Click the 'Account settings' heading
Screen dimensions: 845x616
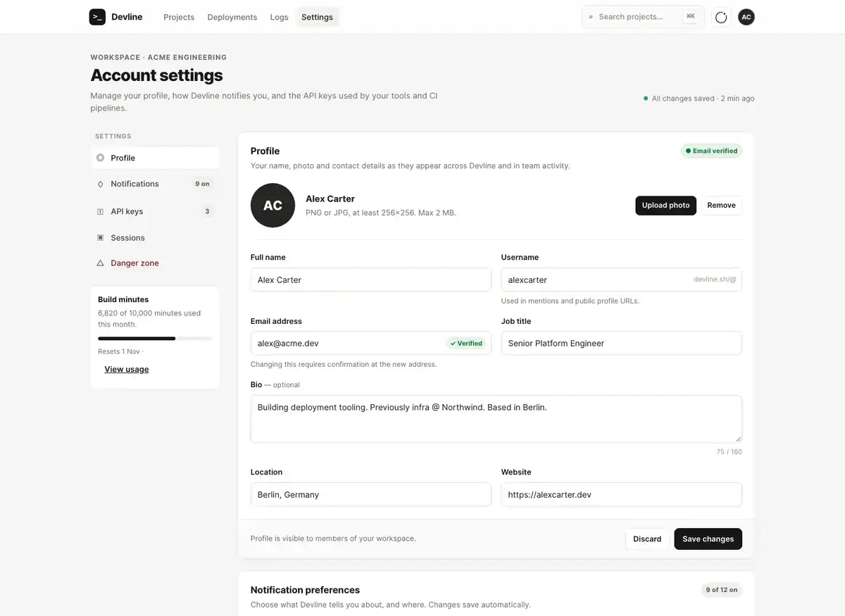coord(156,75)
